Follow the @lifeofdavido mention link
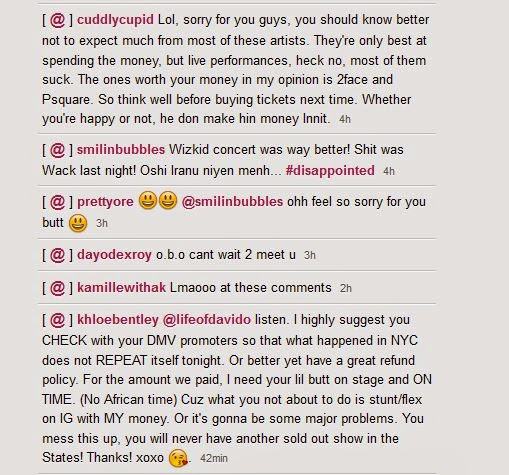This screenshot has height=475, width=509. pos(207,320)
